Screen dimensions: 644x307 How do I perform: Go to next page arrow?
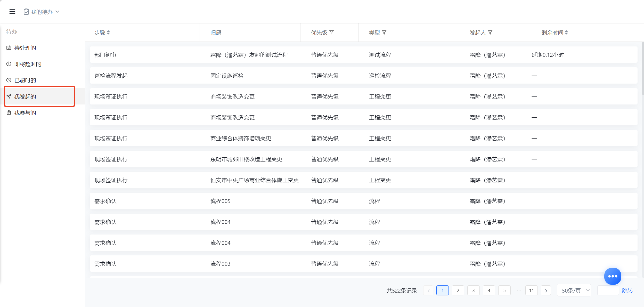546,290
